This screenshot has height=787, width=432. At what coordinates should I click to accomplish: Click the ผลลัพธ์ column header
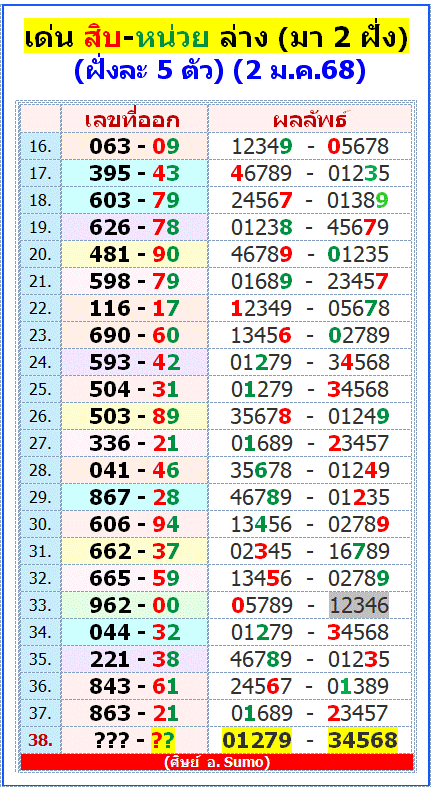tap(311, 120)
